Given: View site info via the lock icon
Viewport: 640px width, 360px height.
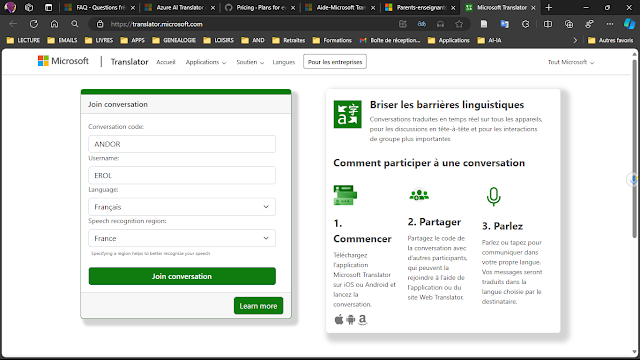Looking at the screenshot, I should pyautogui.click(x=100, y=24).
